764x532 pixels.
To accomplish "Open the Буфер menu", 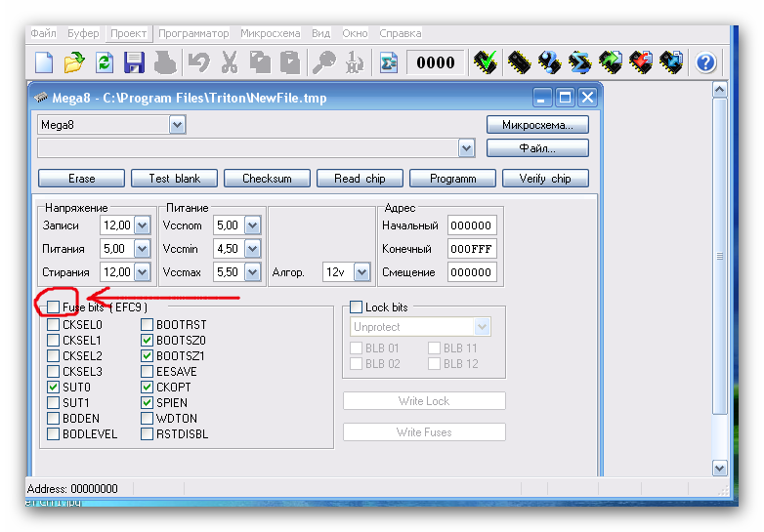I will click(x=83, y=33).
